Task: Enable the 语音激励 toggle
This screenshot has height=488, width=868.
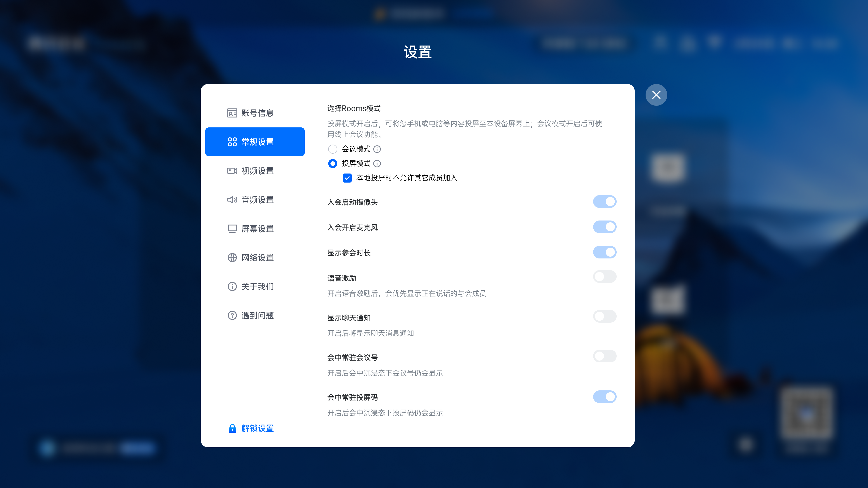Action: coord(604,277)
